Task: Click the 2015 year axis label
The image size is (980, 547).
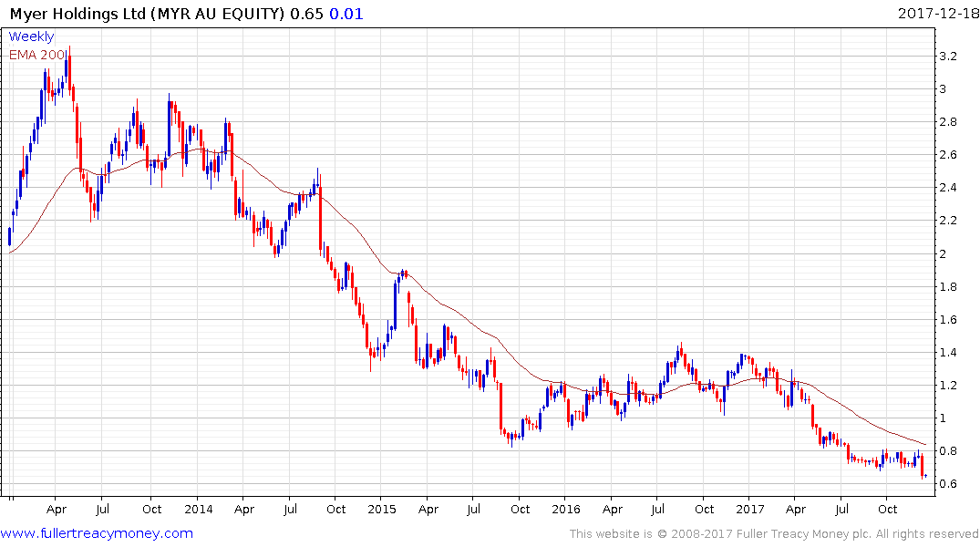Action: (382, 509)
